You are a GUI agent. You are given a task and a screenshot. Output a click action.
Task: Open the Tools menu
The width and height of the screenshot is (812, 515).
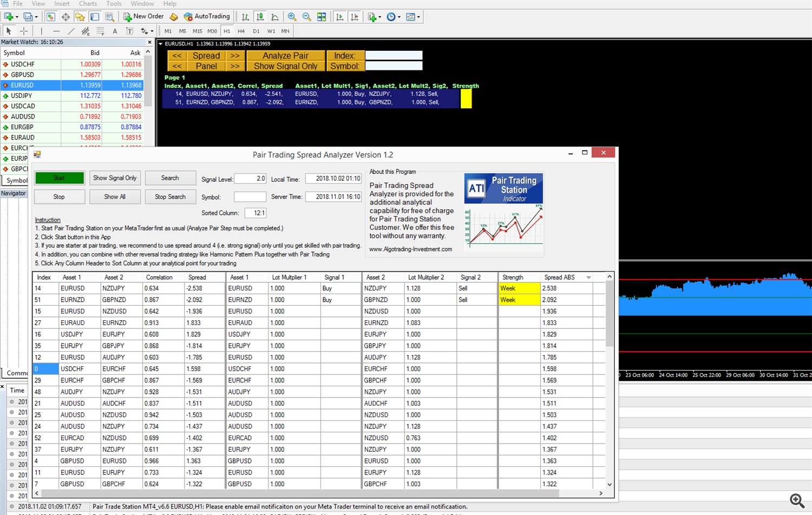pyautogui.click(x=114, y=4)
